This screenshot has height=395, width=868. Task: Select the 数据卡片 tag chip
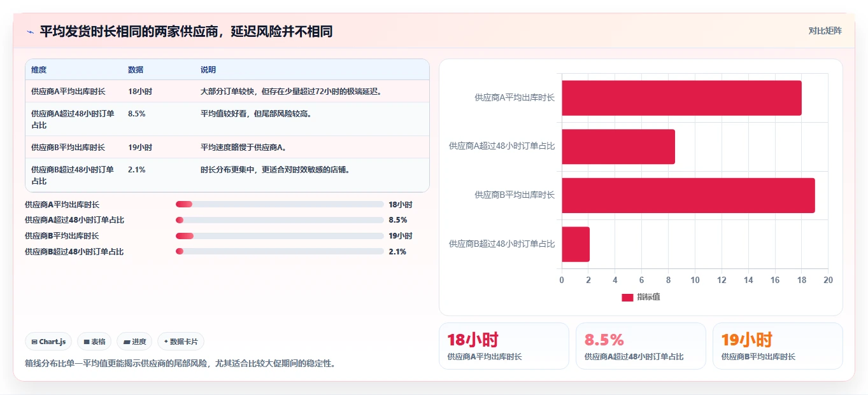click(181, 342)
